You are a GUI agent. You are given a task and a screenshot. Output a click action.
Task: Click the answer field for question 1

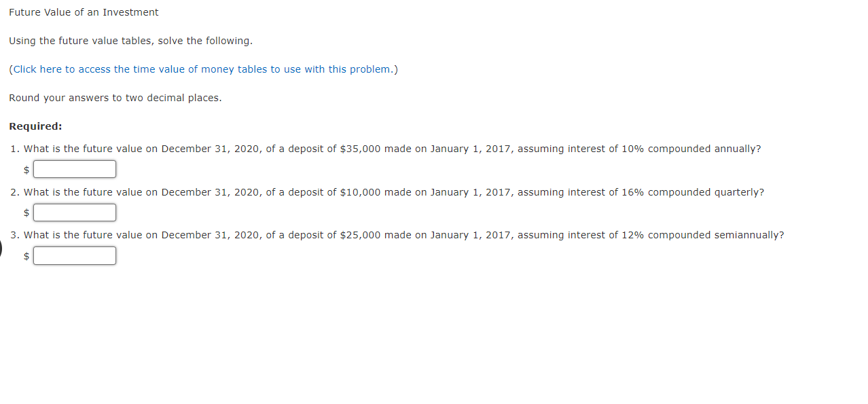tap(75, 169)
